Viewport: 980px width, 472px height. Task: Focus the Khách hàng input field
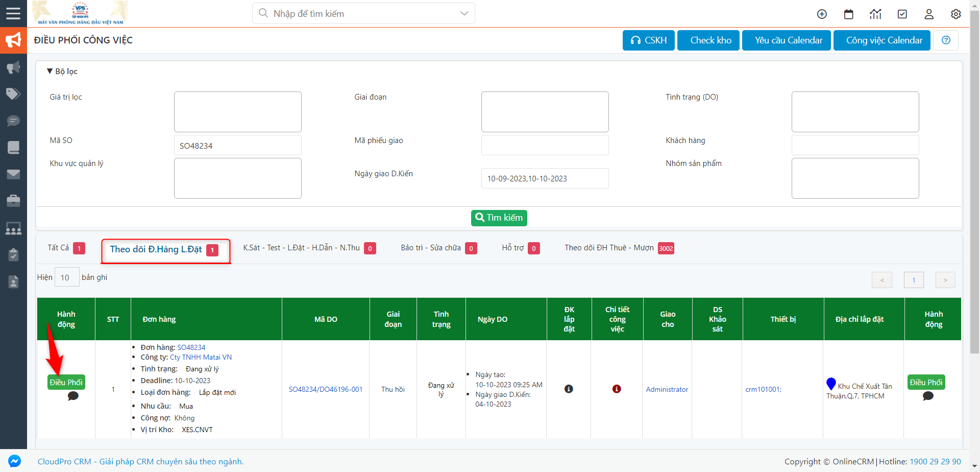pyautogui.click(x=855, y=145)
